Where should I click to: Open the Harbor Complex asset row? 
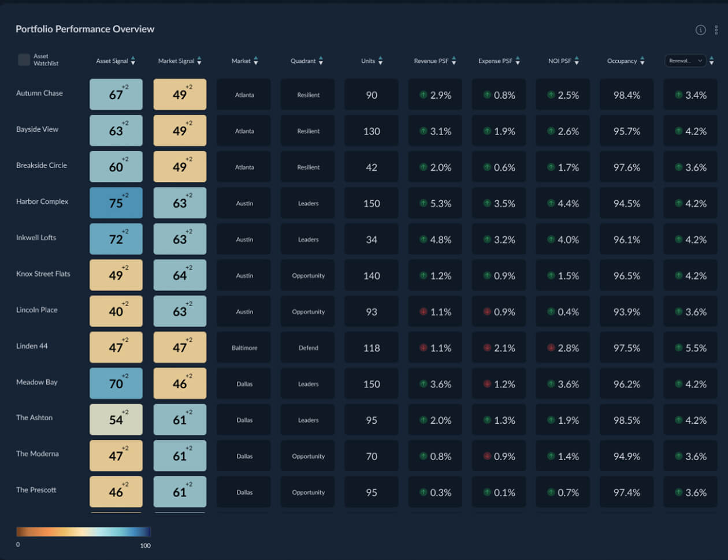tap(42, 201)
